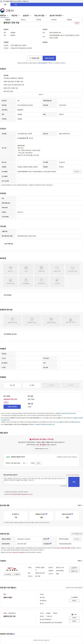Click the 장애인용 승강기 icon
The width and height of the screenshot is (83, 644).
pos(32,320)
